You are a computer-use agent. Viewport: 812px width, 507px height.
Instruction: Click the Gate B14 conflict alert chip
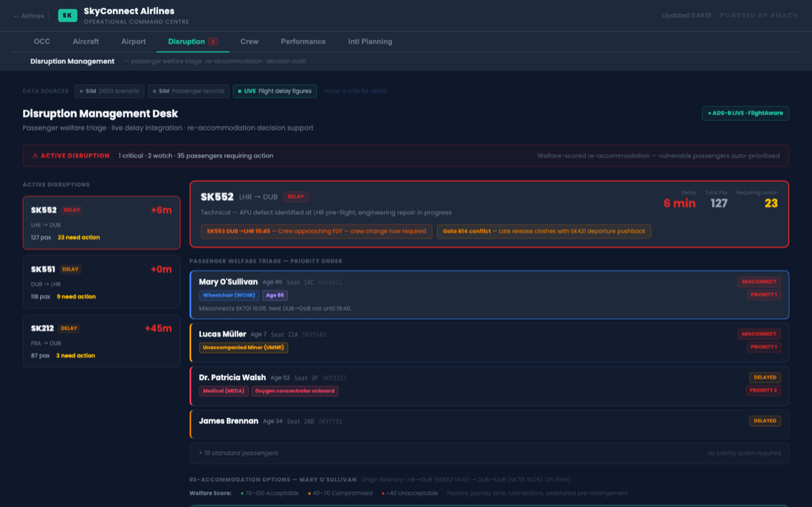pyautogui.click(x=544, y=232)
